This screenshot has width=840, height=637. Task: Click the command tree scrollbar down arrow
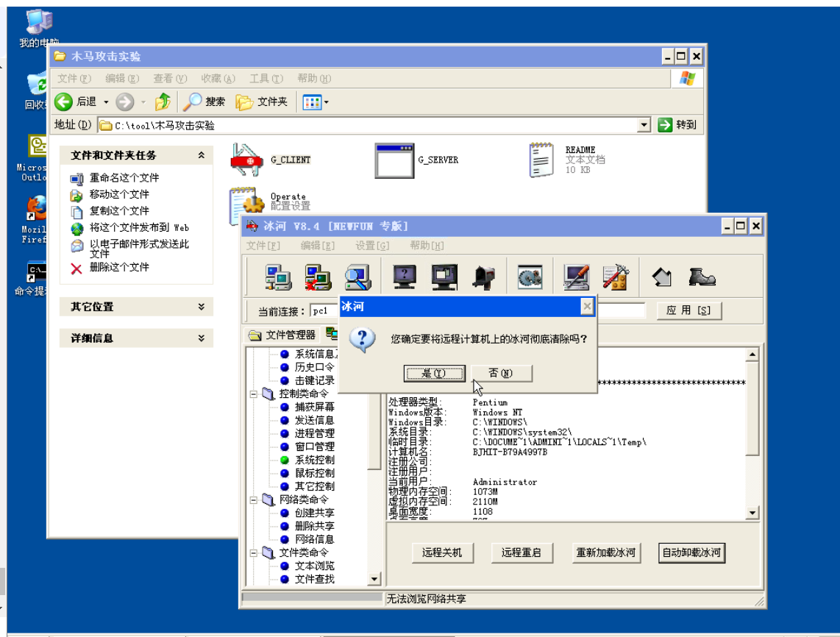pos(374,579)
